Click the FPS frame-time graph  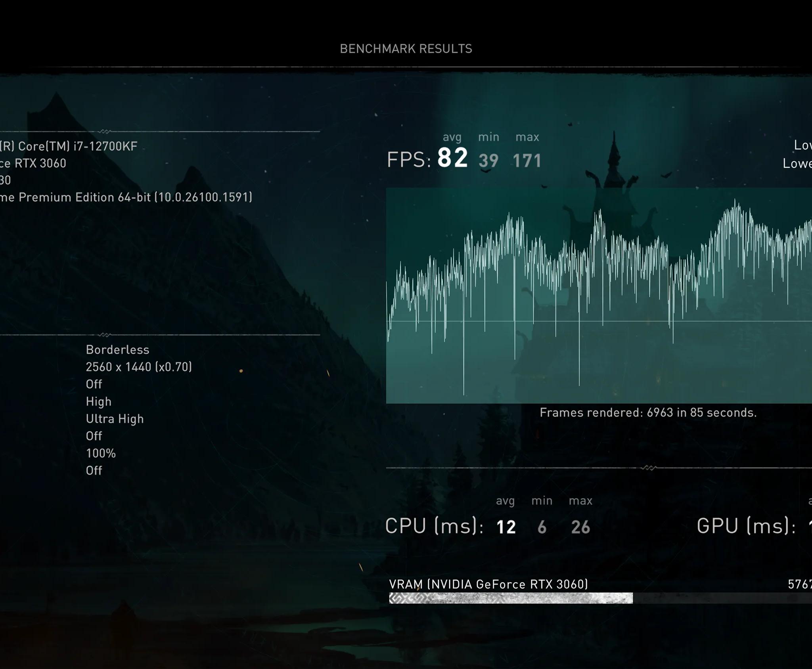point(599,295)
